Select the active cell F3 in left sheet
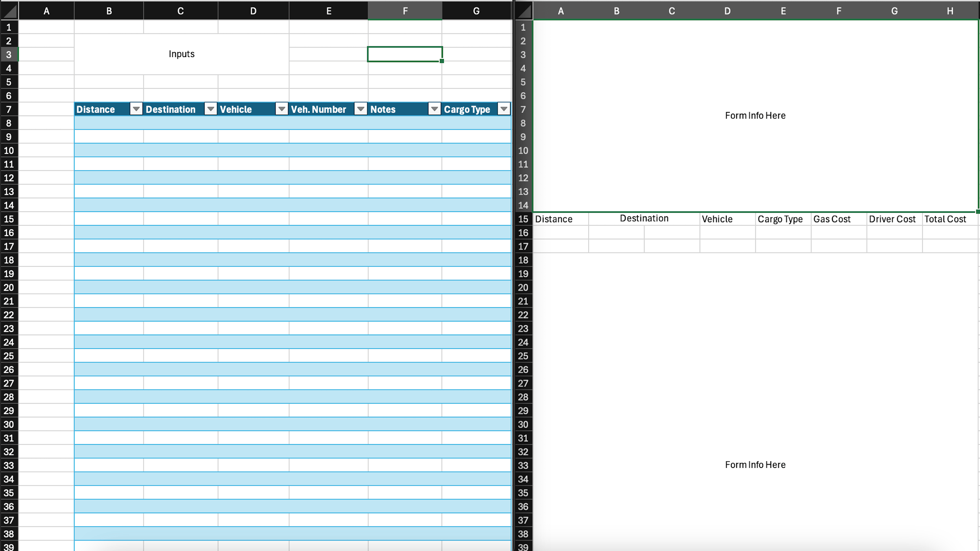980x551 pixels. (405, 54)
